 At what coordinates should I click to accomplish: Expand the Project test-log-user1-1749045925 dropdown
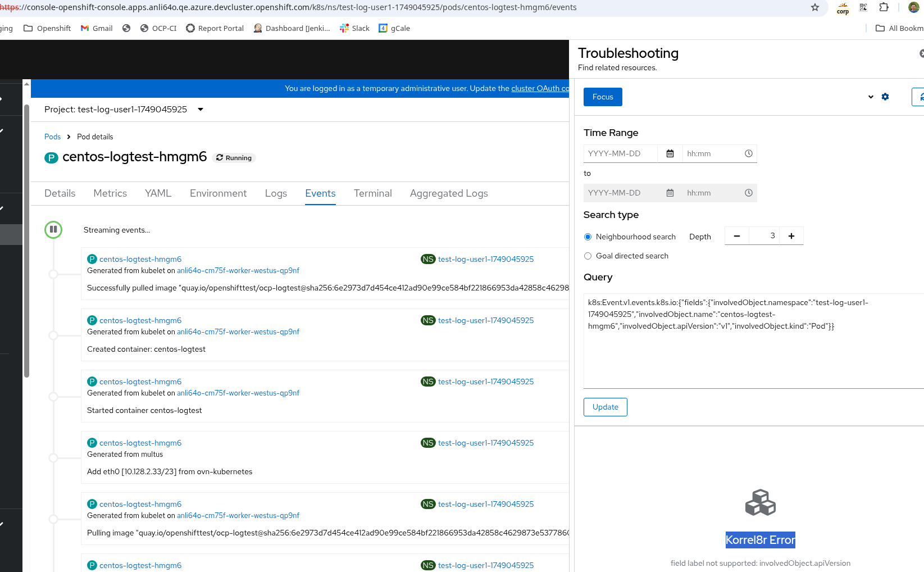(124, 110)
